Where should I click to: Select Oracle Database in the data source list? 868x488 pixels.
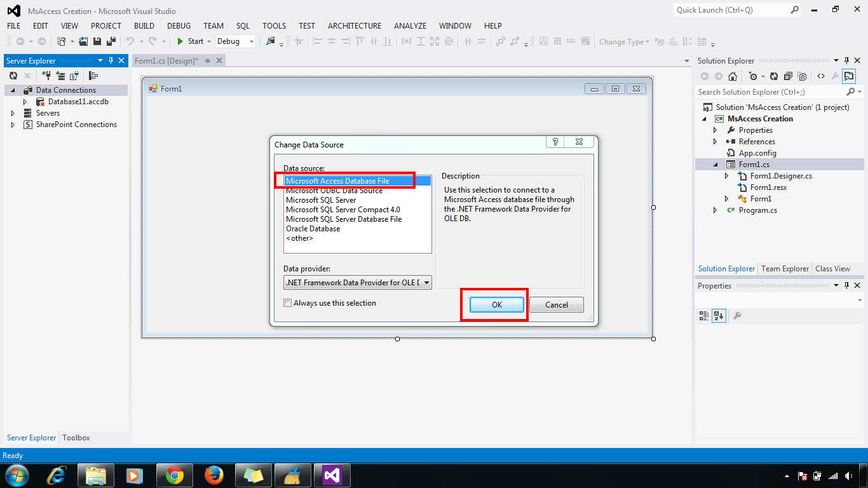click(x=313, y=228)
